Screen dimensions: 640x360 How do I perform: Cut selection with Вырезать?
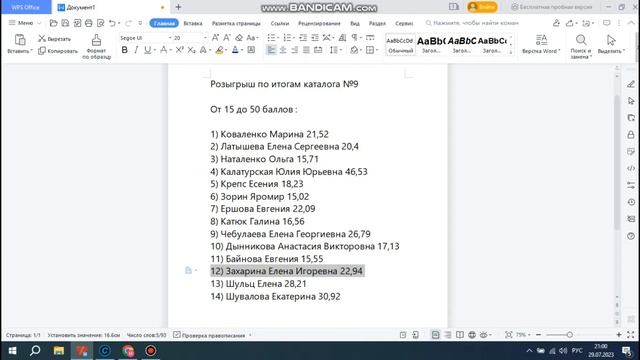click(x=54, y=39)
